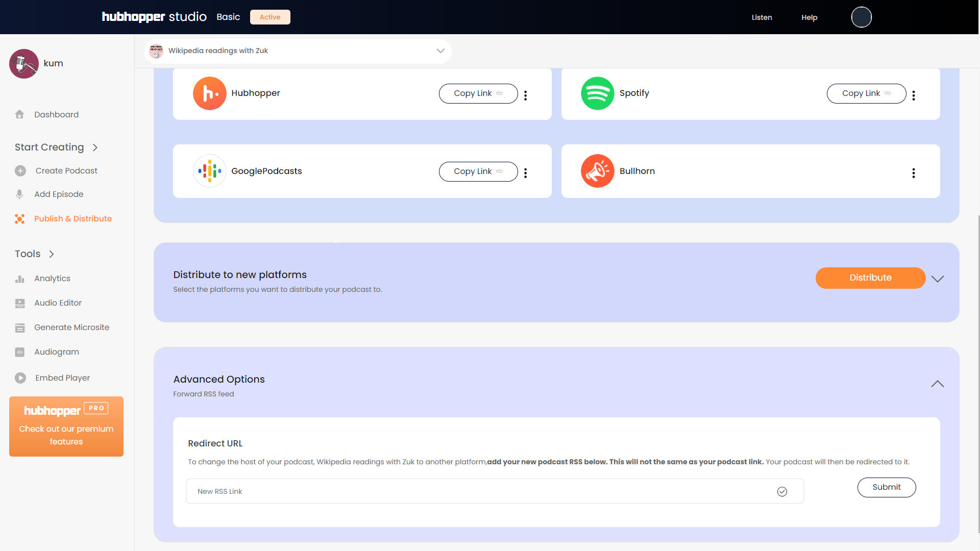
Task: Collapse the Advanced Options section
Action: coord(937,384)
